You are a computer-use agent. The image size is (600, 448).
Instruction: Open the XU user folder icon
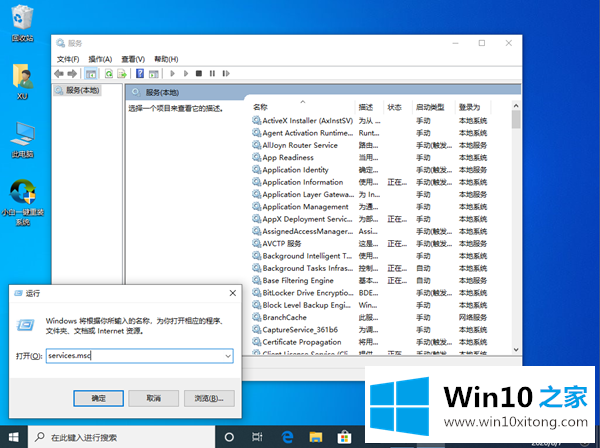(22, 81)
